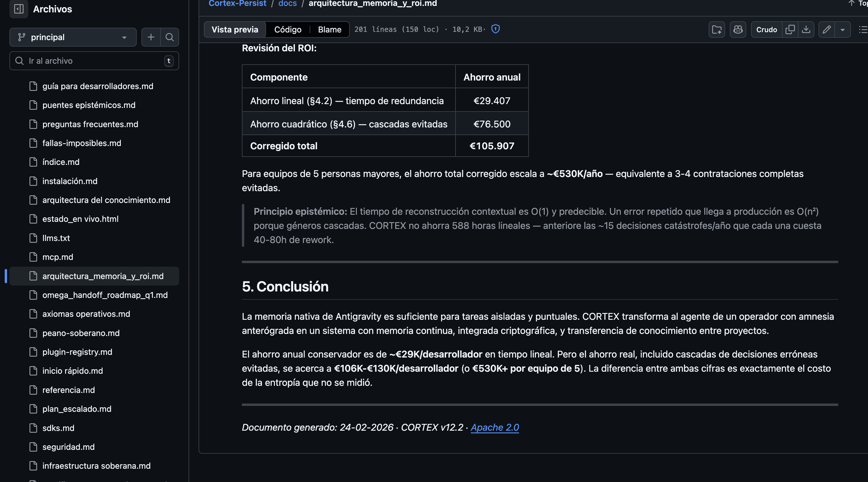The image size is (868, 482).
Task: Expand the edit options dropdown arrow
Action: point(842,30)
